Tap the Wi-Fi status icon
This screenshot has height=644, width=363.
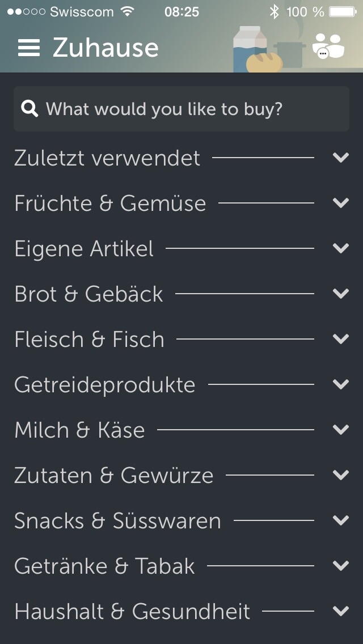(128, 11)
